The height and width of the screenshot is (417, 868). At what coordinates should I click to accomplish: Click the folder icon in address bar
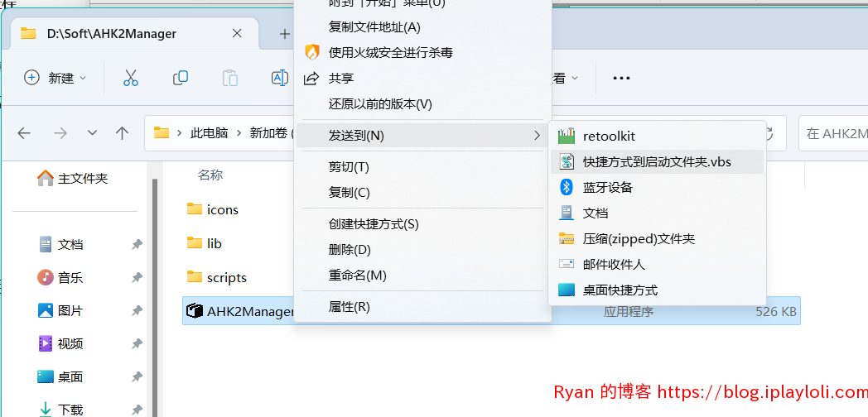(x=161, y=132)
